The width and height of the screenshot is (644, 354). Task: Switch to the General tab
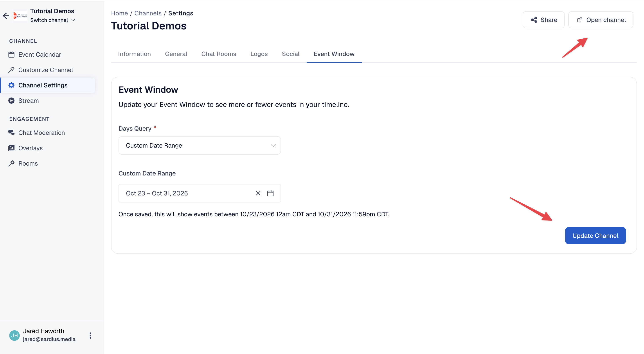(176, 54)
